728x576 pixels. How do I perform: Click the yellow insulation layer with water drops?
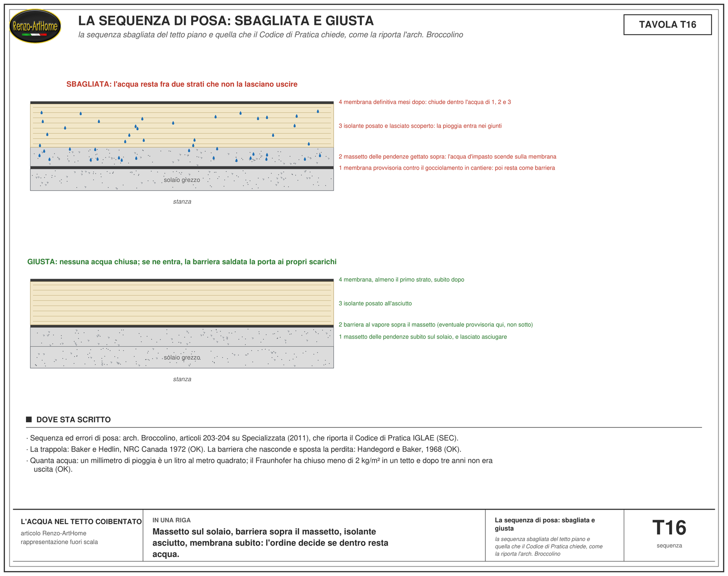[x=182, y=125]
